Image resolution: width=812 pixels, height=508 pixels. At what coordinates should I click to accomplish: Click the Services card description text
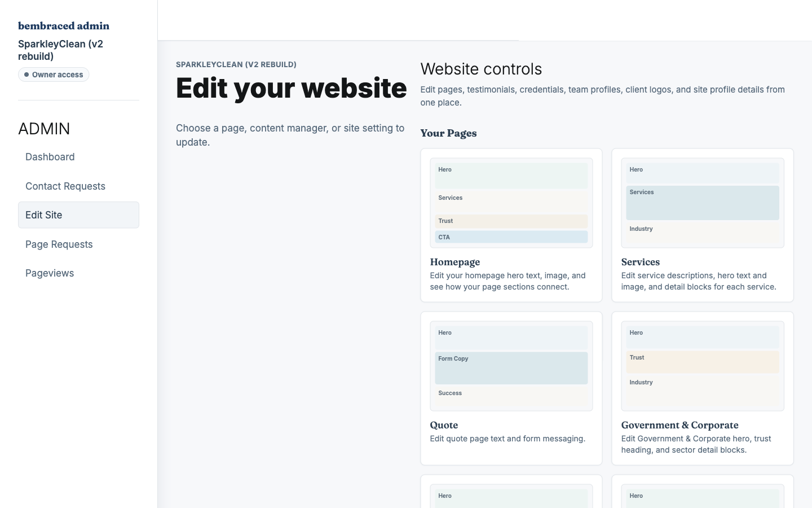699,281
